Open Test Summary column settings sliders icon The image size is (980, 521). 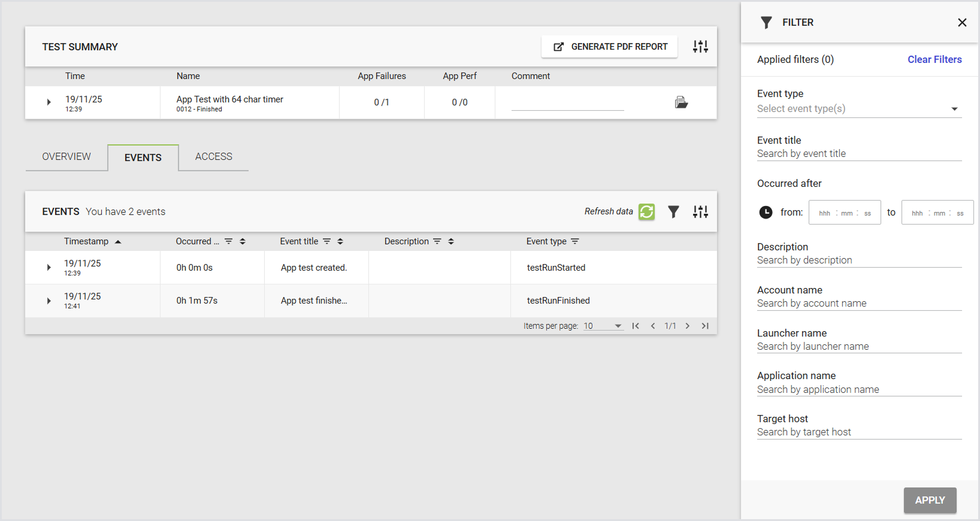tap(700, 47)
